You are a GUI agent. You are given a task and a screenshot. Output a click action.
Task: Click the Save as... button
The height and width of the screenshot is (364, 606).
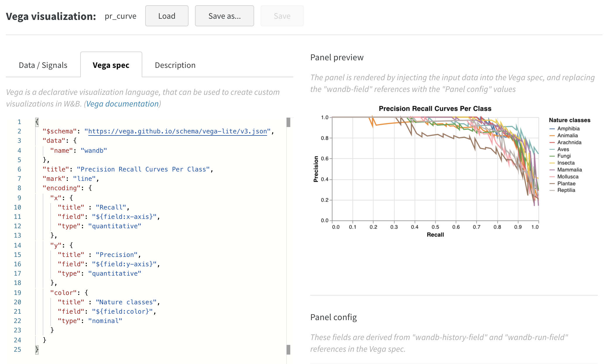tap(224, 16)
